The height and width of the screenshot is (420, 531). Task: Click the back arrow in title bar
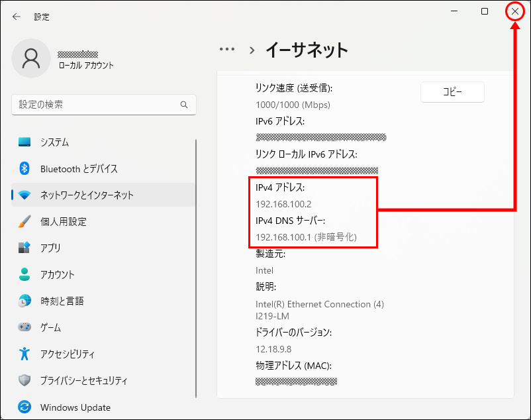click(17, 17)
